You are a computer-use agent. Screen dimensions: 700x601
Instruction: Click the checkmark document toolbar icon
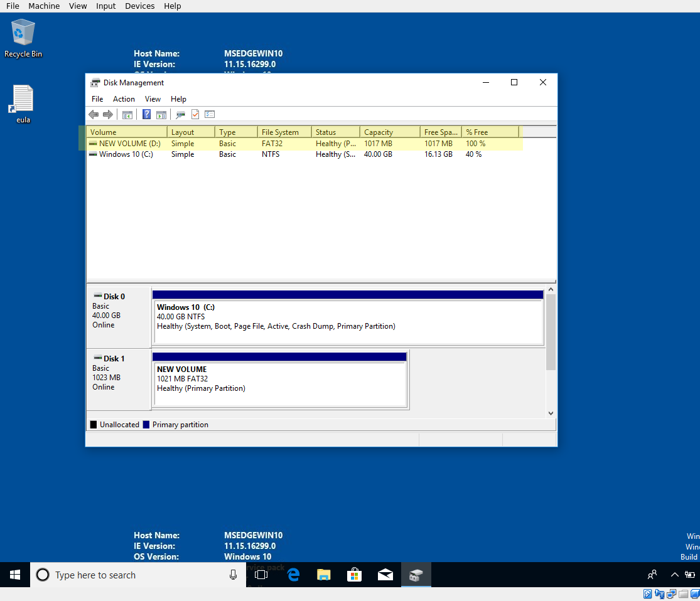[x=195, y=115]
